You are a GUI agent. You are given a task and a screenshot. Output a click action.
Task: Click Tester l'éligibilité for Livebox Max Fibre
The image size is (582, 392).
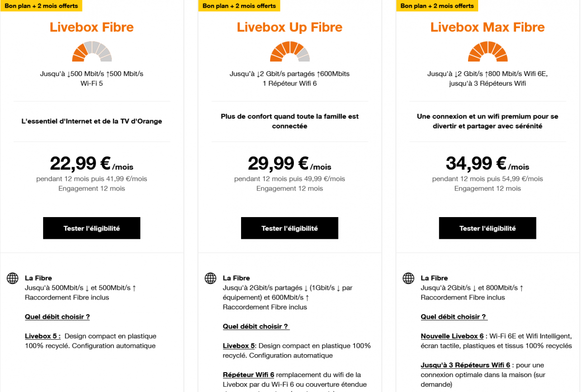[x=487, y=228]
